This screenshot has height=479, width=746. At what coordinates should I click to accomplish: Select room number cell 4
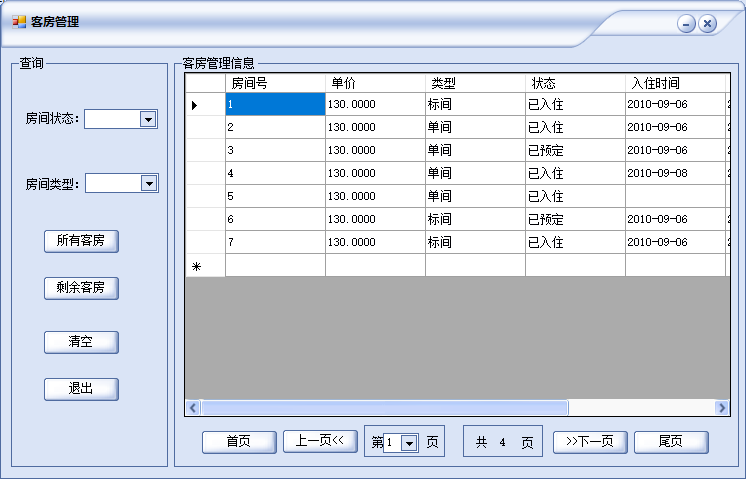(275, 173)
